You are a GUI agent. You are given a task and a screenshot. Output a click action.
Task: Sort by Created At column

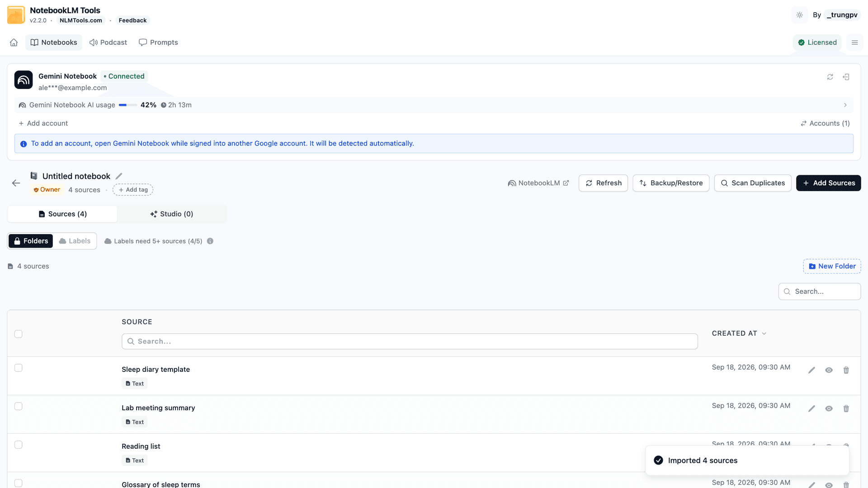click(x=739, y=333)
